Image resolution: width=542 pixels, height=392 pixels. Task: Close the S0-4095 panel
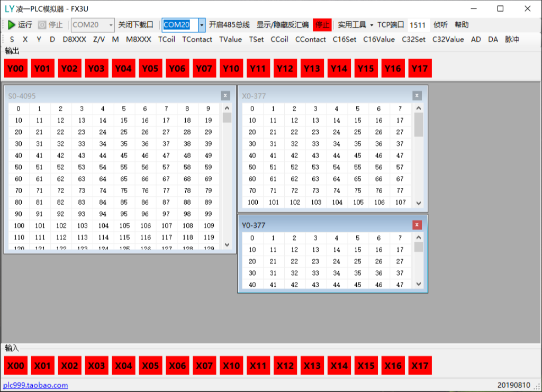225,96
